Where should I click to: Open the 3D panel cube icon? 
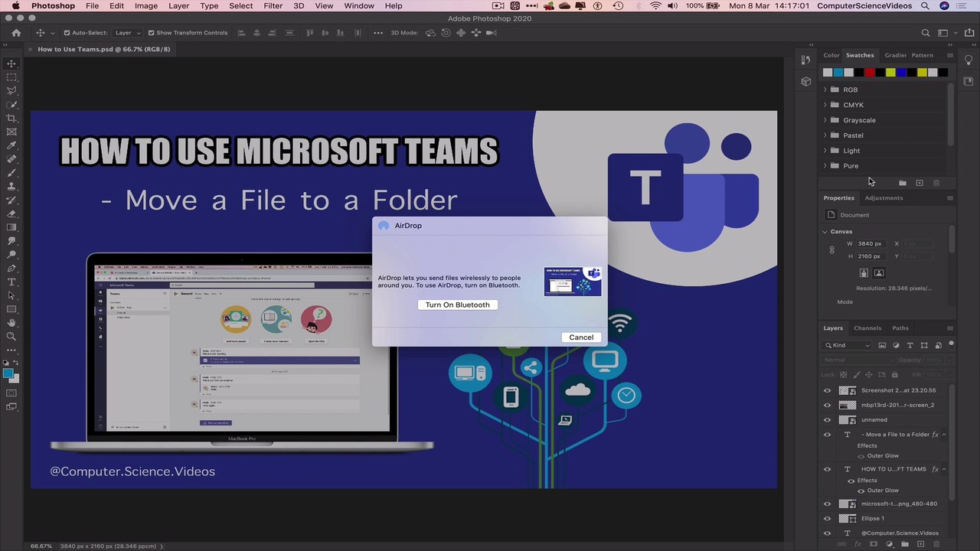[x=805, y=81]
